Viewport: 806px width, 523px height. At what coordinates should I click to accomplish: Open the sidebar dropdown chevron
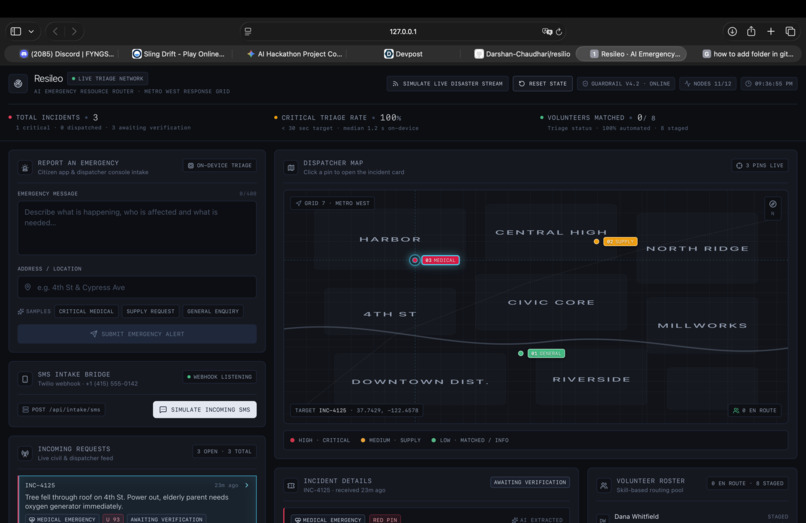point(31,31)
